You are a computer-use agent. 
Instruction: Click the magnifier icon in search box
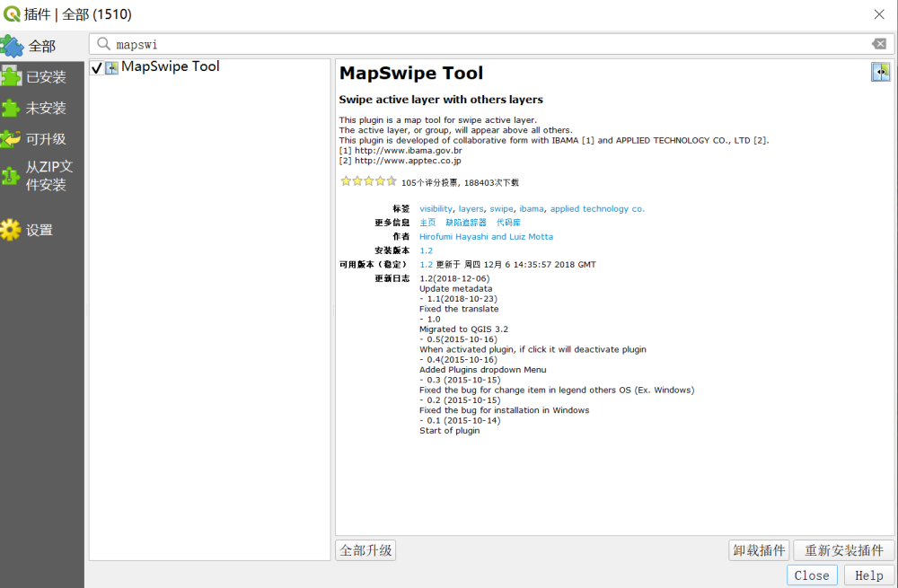click(103, 43)
